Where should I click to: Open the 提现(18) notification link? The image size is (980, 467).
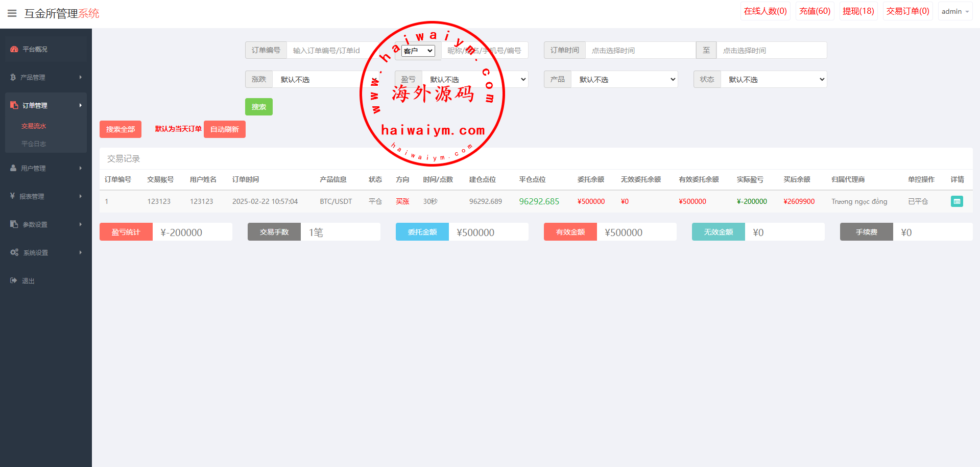click(858, 11)
